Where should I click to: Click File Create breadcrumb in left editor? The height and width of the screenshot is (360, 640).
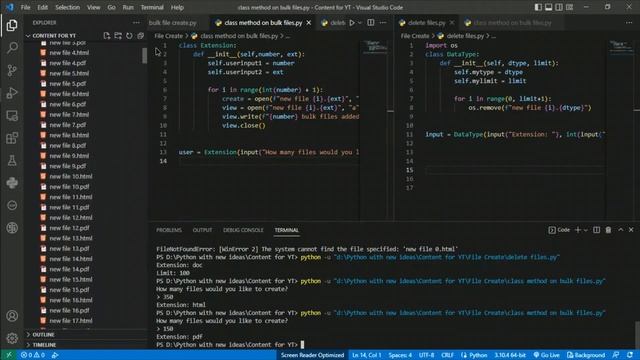(169, 36)
